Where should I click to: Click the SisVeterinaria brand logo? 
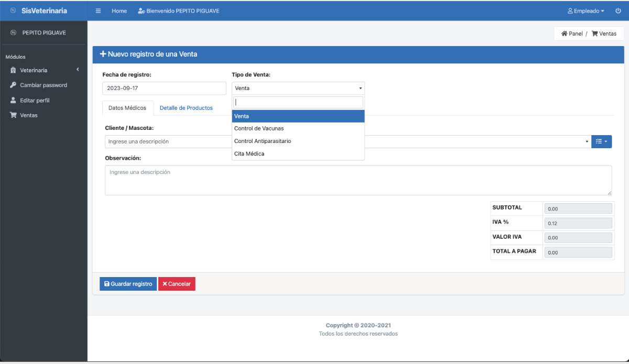pos(44,11)
